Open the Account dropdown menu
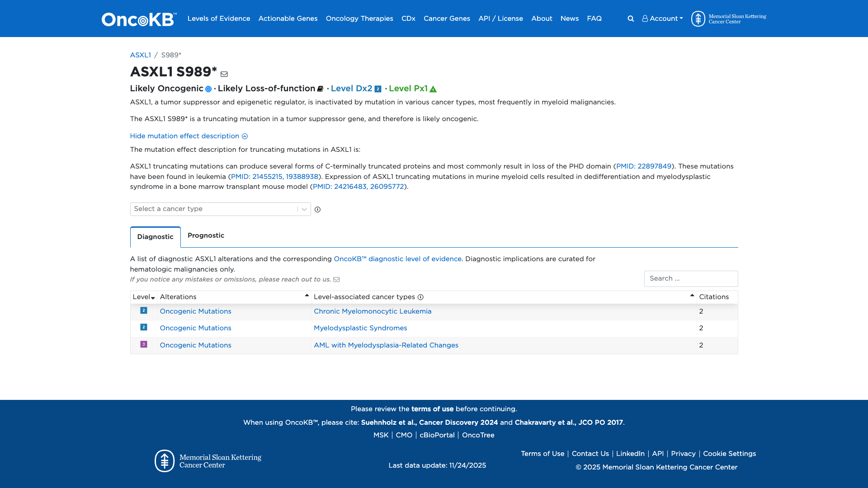The image size is (868, 488). tap(662, 19)
